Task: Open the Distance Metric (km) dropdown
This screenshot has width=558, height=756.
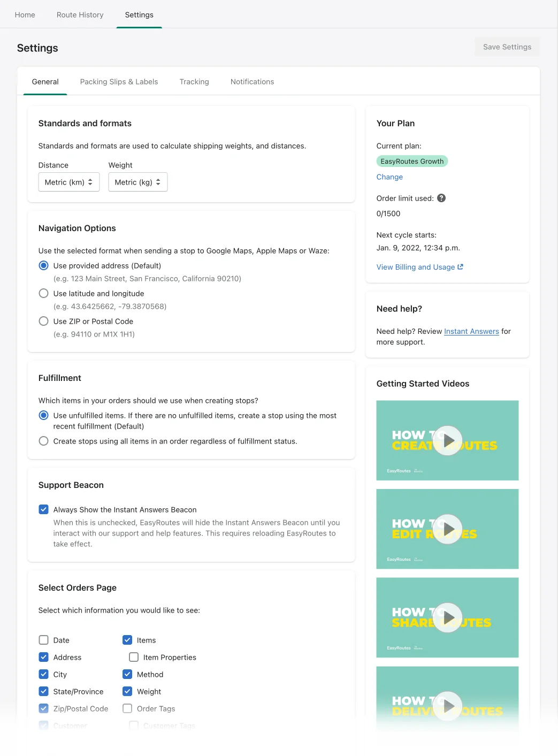Action: [x=69, y=182]
